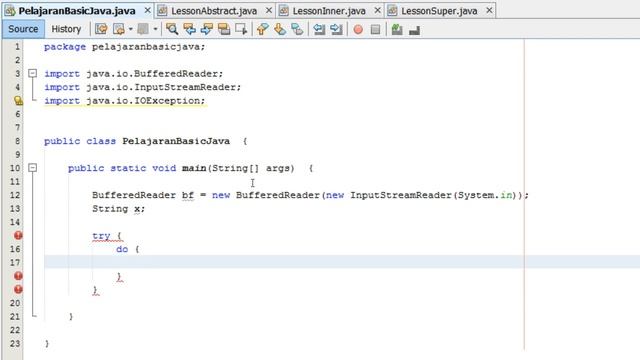
Task: Click 'InputStreamReader' on line 12
Action: [401, 195]
